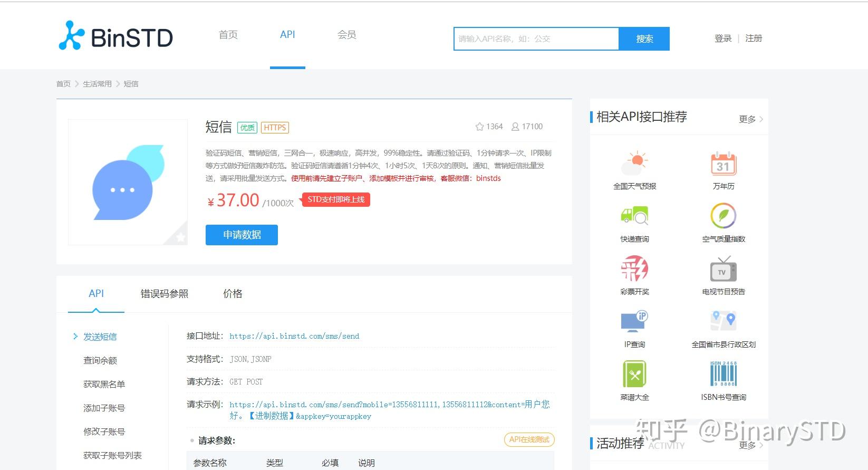This screenshot has width=868, height=470.
Task: Open the 万年历 calendar icon
Action: coord(724,163)
